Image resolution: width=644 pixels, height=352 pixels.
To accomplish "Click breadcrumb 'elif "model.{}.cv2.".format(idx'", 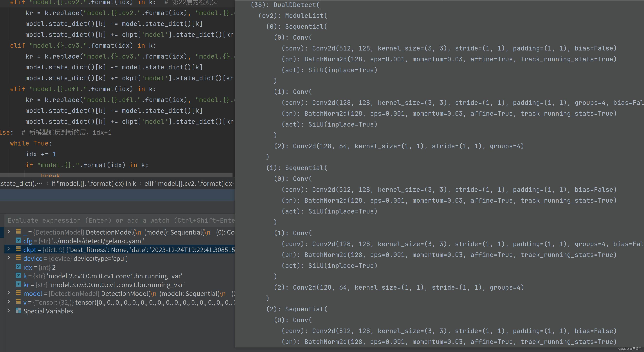I will tap(189, 184).
